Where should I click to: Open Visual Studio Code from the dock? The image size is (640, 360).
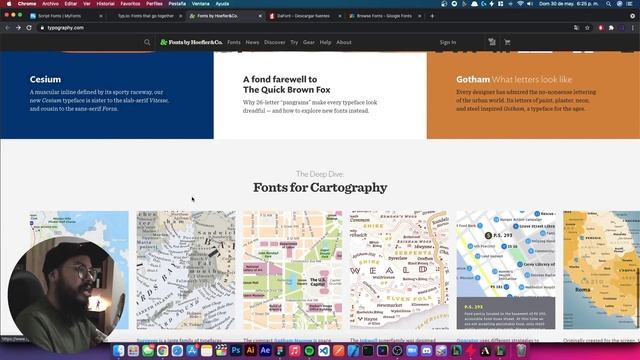[x=324, y=351]
